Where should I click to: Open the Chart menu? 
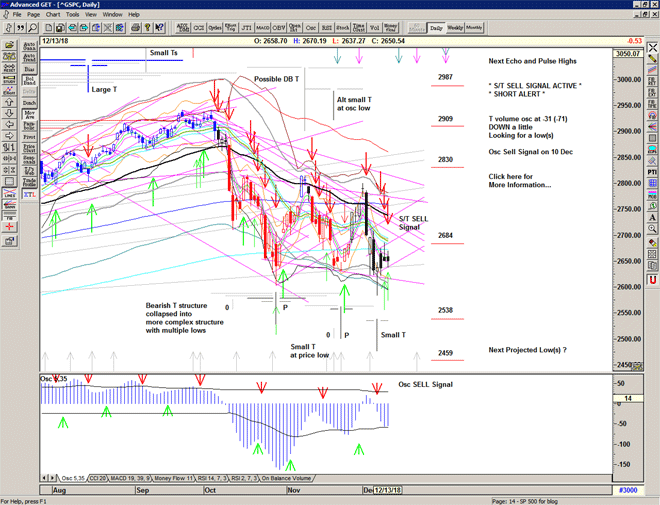pyautogui.click(x=52, y=15)
